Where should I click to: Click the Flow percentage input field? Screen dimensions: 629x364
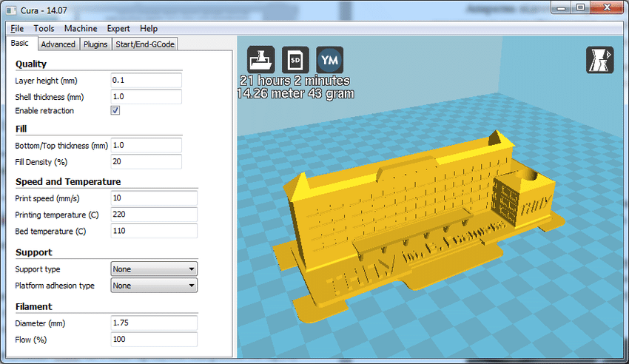[x=154, y=339]
